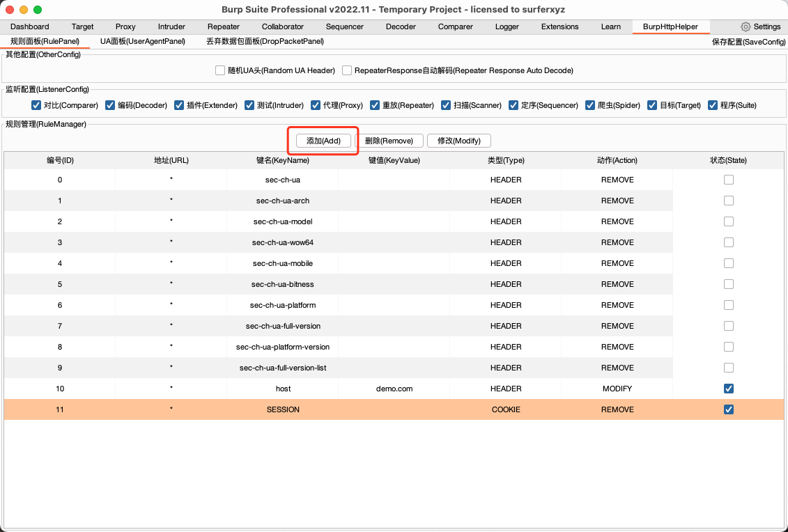Toggle the Suite listener checkbox
This screenshot has height=532, width=788.
point(713,105)
